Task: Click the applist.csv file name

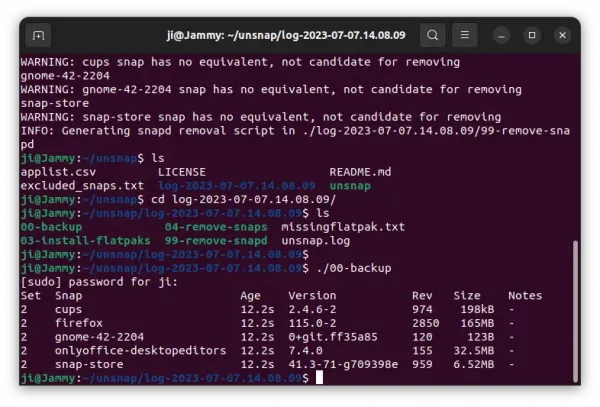Action: coord(58,172)
